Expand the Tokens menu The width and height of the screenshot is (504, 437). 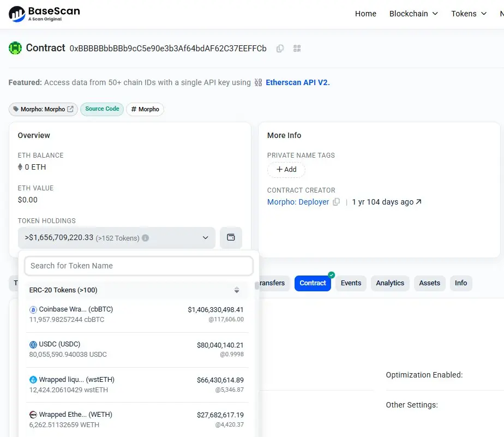coord(469,14)
